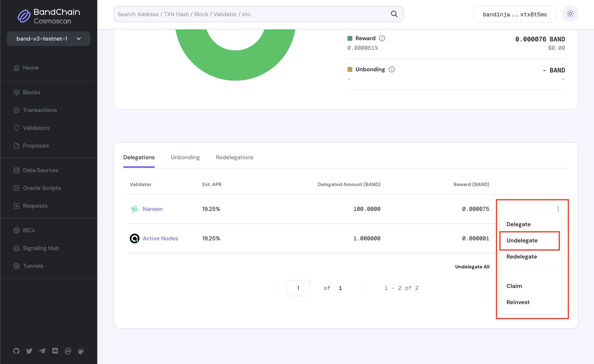The width and height of the screenshot is (594, 364).
Task: Choose Reinvest in the dropdown menu
Action: click(518, 302)
